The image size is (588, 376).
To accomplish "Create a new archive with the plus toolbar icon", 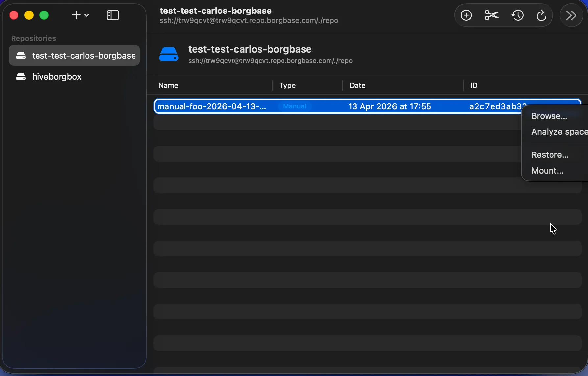I will click(466, 15).
